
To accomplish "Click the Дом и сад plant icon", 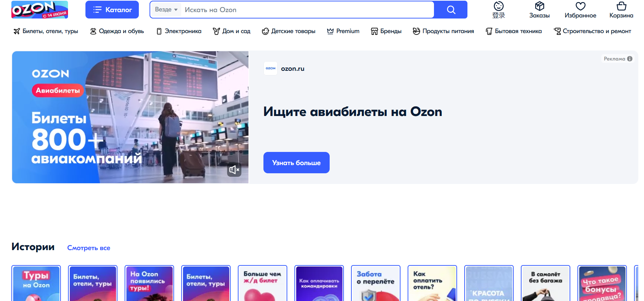I will 216,31.
